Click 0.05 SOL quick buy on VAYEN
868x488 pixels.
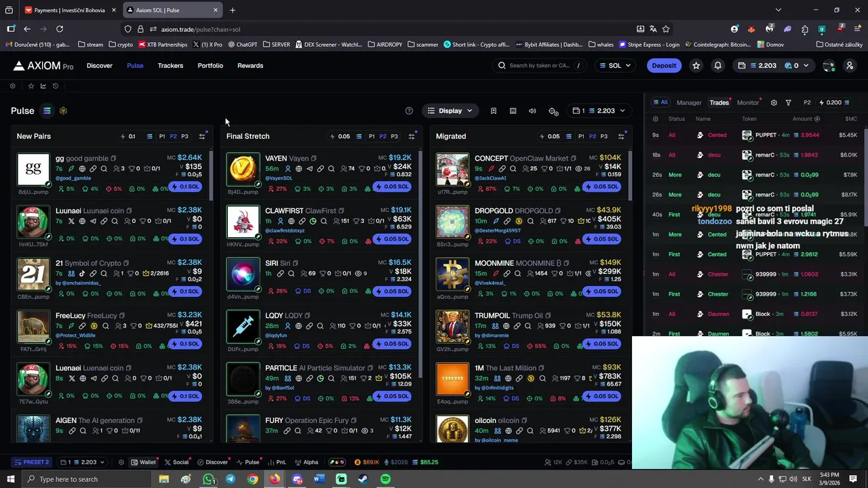[392, 187]
